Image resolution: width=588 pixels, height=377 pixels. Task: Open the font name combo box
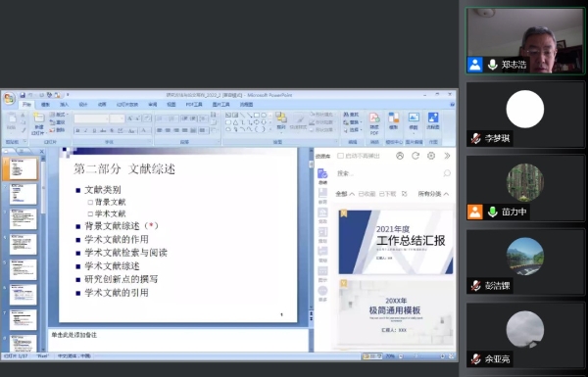coord(91,118)
